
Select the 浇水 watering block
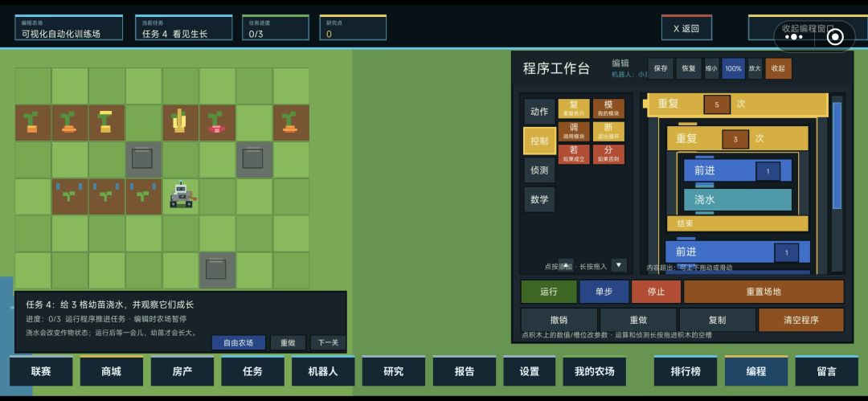pyautogui.click(x=737, y=200)
